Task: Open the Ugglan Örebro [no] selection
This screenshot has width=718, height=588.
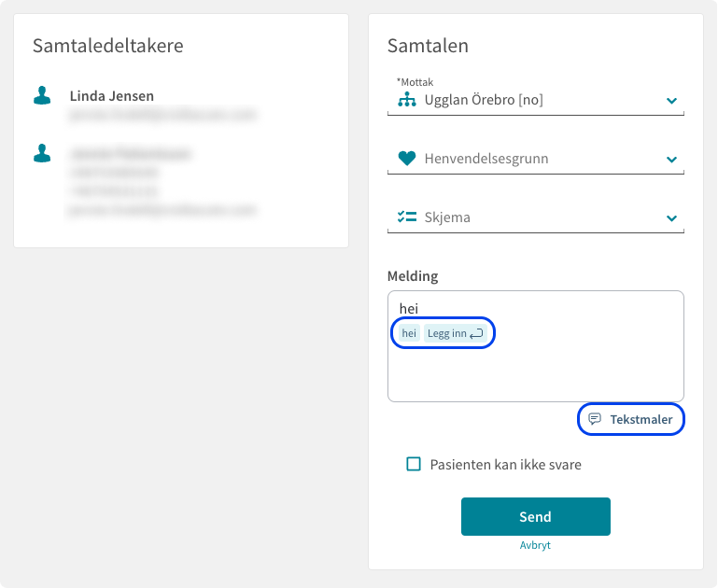Action: tap(536, 100)
